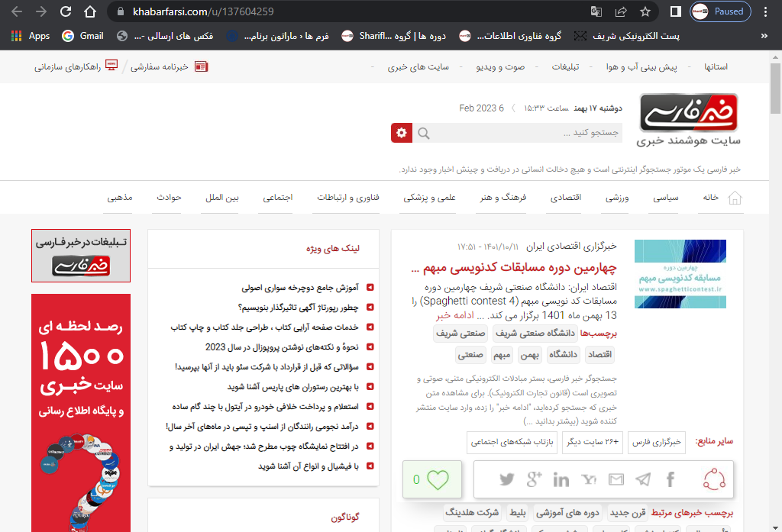Toggle the browser side panel
The width and height of the screenshot is (782, 532).
pyautogui.click(x=675, y=11)
